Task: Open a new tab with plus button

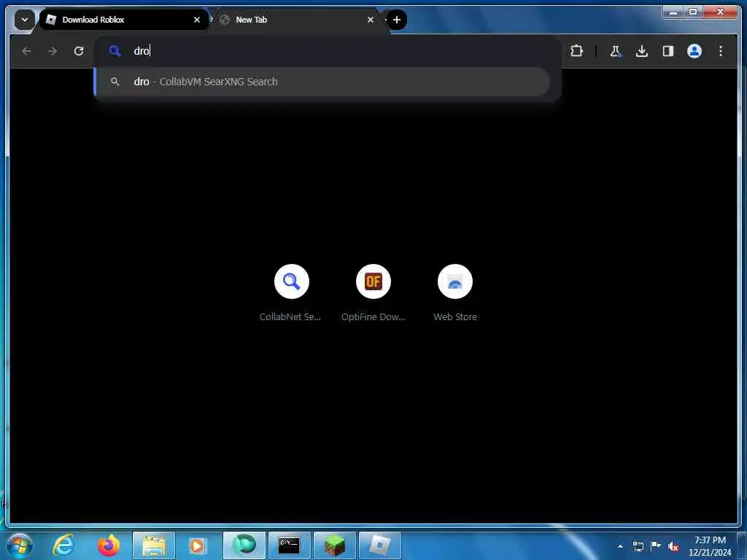Action: click(397, 20)
